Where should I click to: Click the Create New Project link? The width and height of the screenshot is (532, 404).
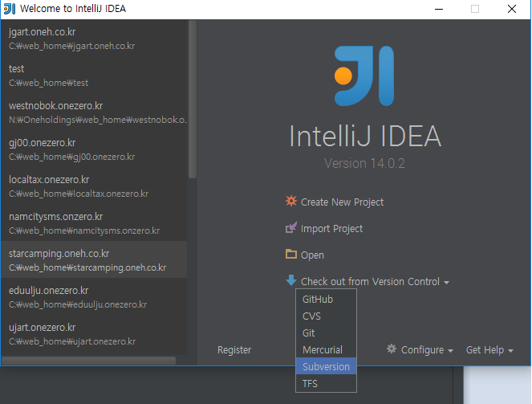click(x=342, y=202)
